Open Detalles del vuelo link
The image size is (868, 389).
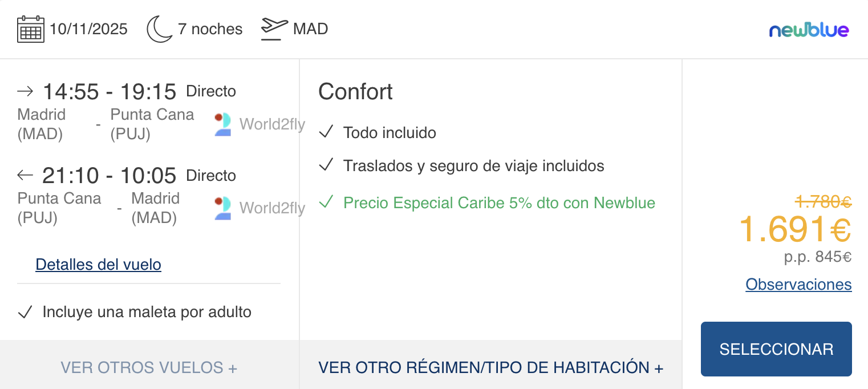click(x=98, y=265)
